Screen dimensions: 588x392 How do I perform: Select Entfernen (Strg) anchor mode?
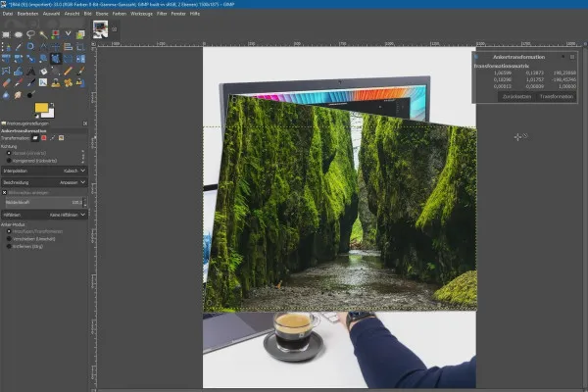(x=24, y=246)
